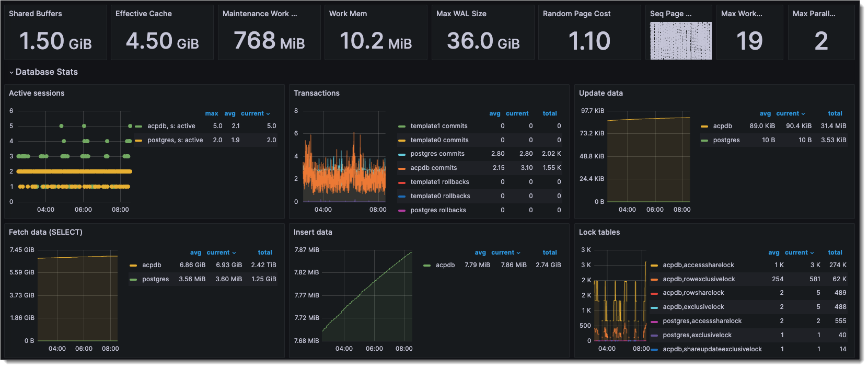
Task: Click the Work Mem 10.2 MiB value
Action: 376,41
